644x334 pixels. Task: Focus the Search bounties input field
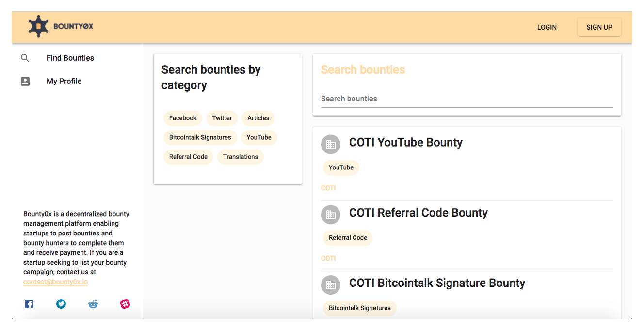(x=467, y=99)
